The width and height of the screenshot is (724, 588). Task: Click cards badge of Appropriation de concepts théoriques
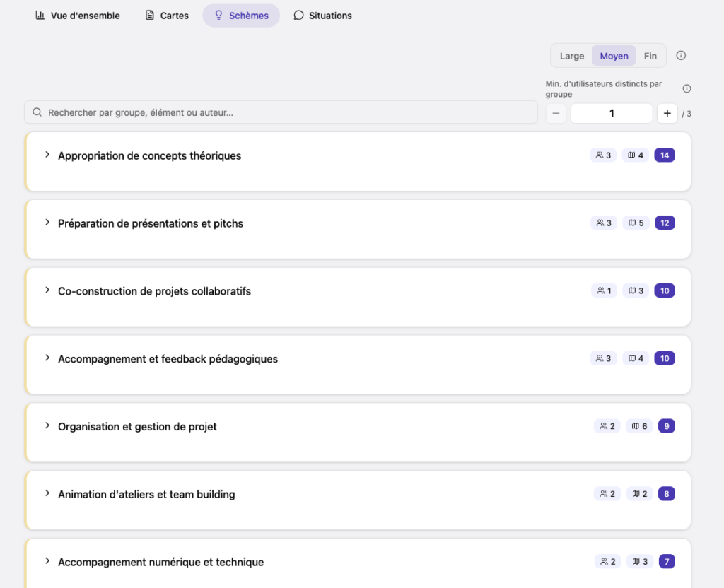636,155
